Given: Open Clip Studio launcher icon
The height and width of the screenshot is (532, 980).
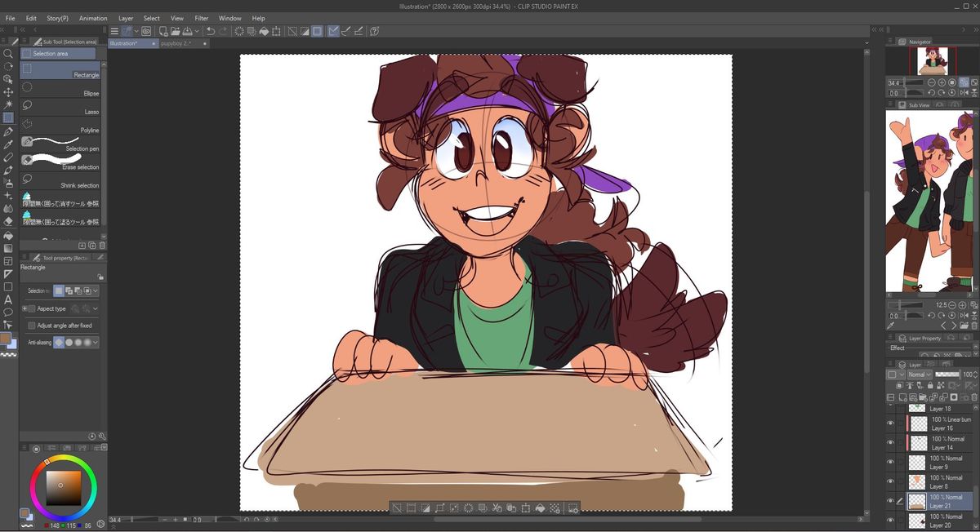Looking at the screenshot, I should point(147,31).
